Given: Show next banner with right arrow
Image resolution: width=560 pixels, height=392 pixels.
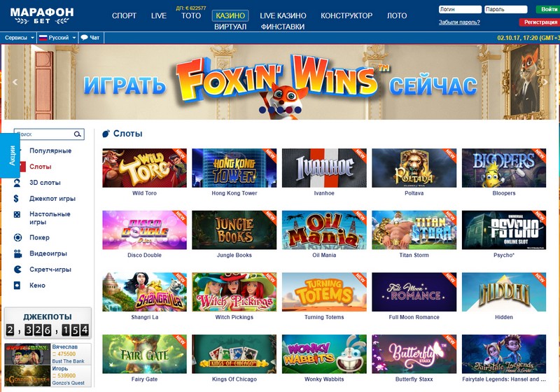Looking at the screenshot, I should point(546,82).
